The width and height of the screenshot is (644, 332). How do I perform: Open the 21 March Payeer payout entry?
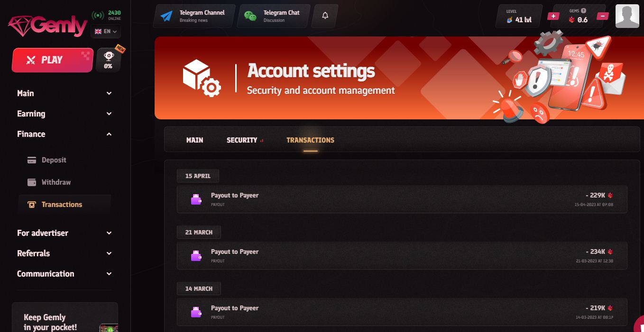point(402,256)
